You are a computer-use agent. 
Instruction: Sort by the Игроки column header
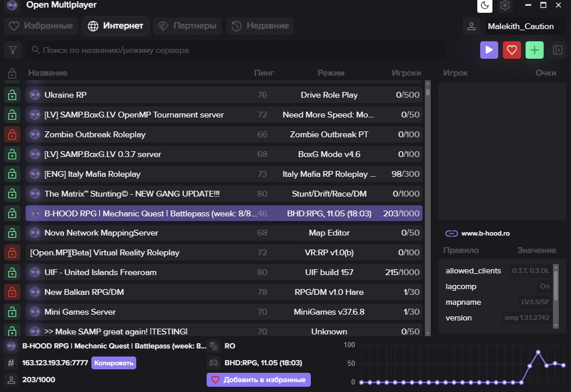(406, 73)
